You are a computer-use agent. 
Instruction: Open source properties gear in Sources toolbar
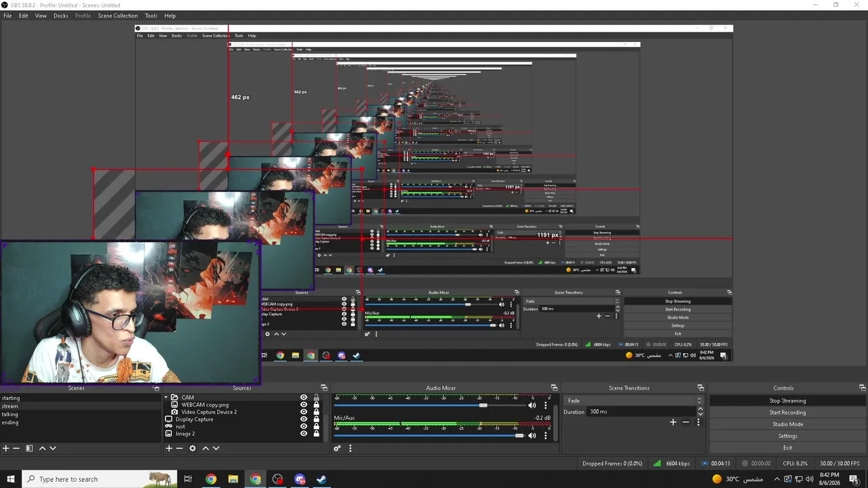(x=193, y=448)
